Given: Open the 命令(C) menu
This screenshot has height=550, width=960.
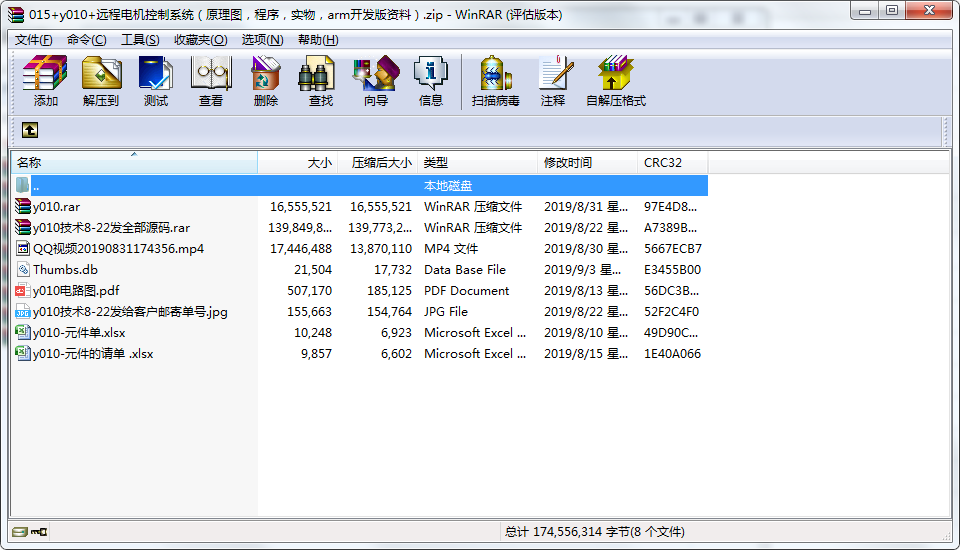Looking at the screenshot, I should click(x=86, y=40).
